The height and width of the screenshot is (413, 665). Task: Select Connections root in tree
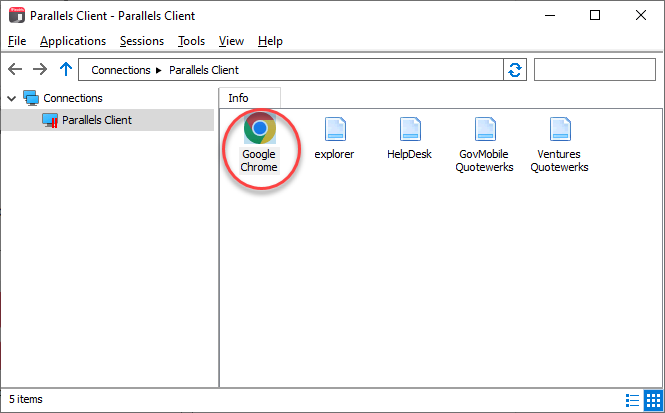click(73, 98)
